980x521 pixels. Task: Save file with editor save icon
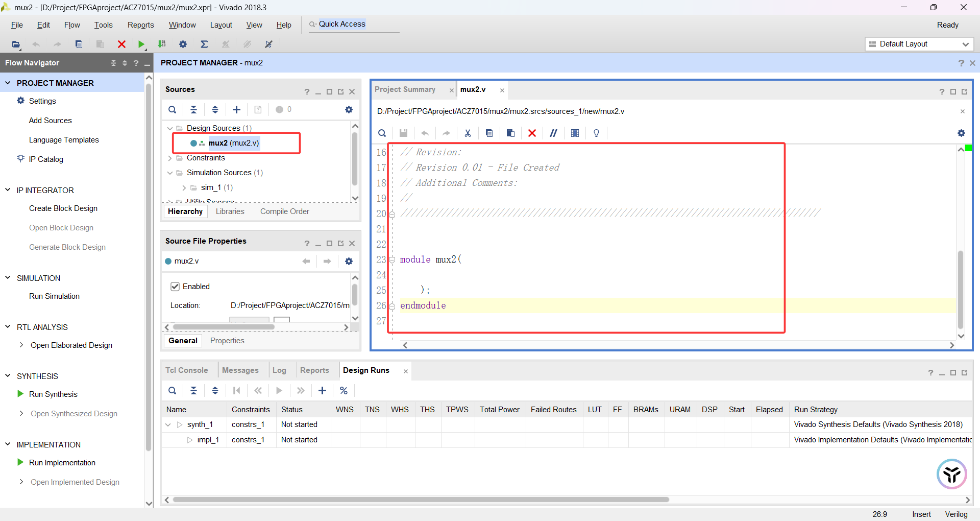tap(403, 133)
